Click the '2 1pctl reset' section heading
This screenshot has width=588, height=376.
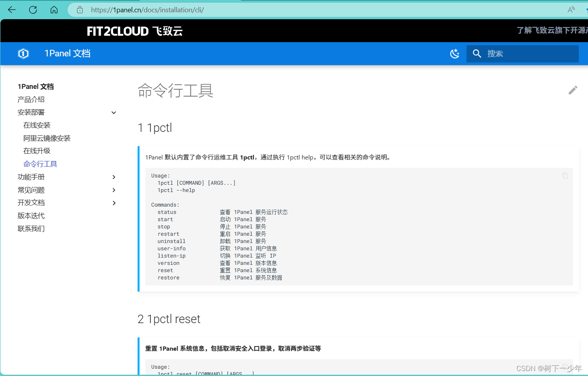169,319
